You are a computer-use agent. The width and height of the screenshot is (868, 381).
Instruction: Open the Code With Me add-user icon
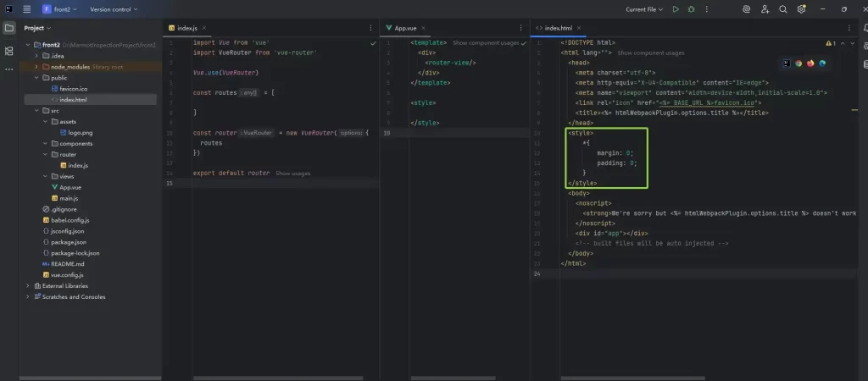(765, 9)
